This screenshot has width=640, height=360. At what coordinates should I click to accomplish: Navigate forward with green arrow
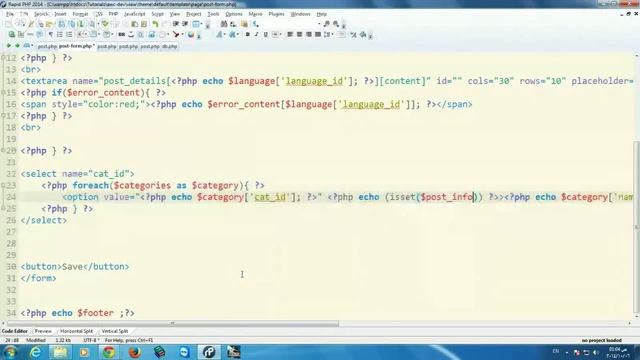pyautogui.click(x=17, y=46)
